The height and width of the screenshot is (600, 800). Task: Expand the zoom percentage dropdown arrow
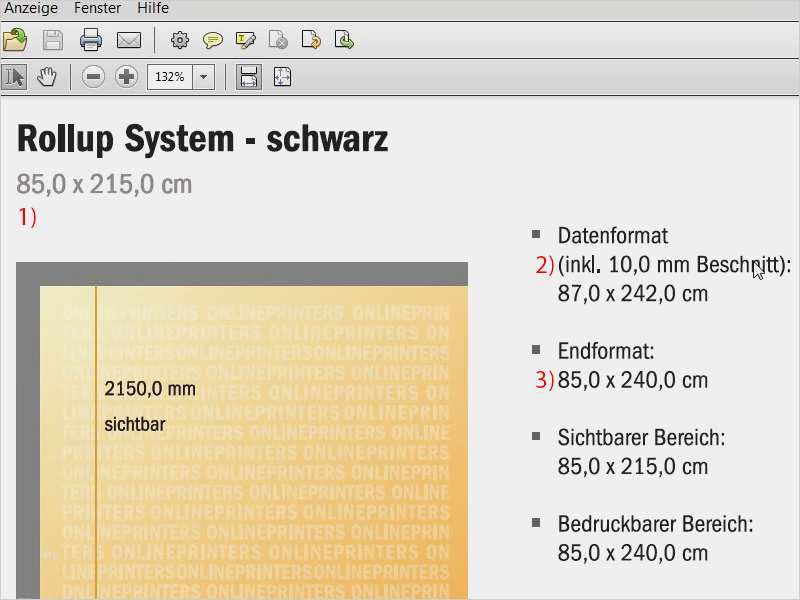(204, 77)
